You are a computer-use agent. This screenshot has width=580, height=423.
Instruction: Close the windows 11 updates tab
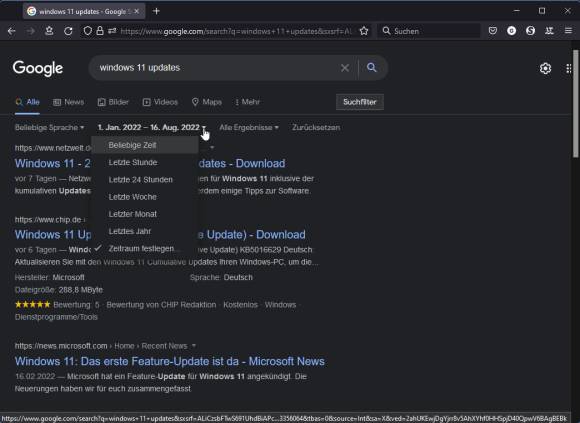pos(136,11)
